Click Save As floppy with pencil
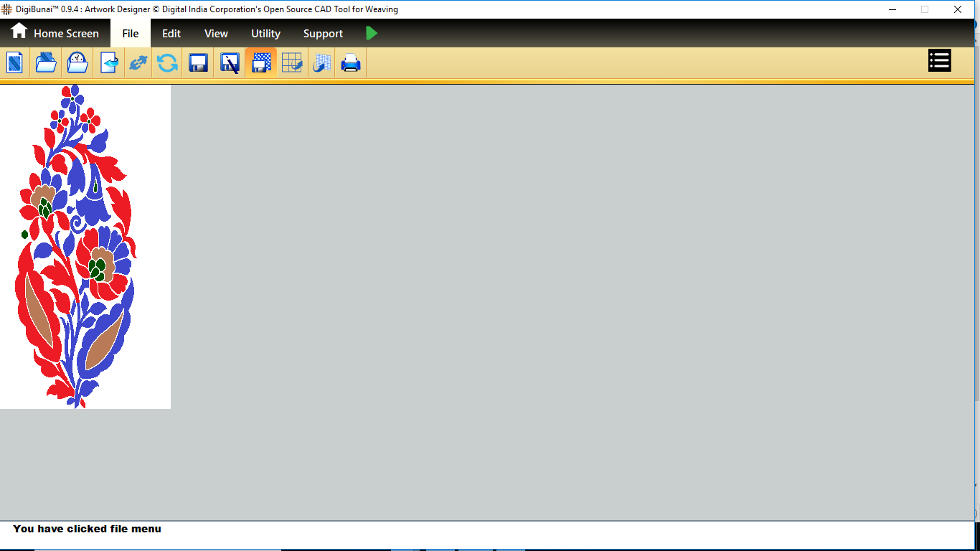The width and height of the screenshot is (980, 551). point(230,63)
